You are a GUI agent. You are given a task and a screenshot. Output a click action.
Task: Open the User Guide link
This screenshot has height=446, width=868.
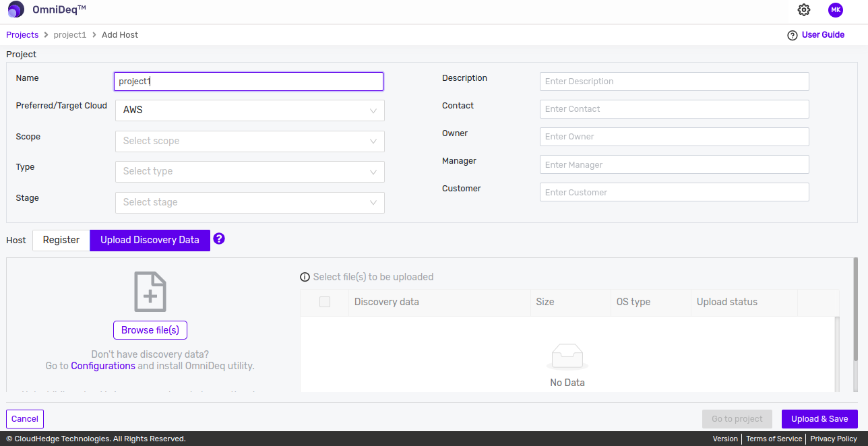(x=823, y=35)
